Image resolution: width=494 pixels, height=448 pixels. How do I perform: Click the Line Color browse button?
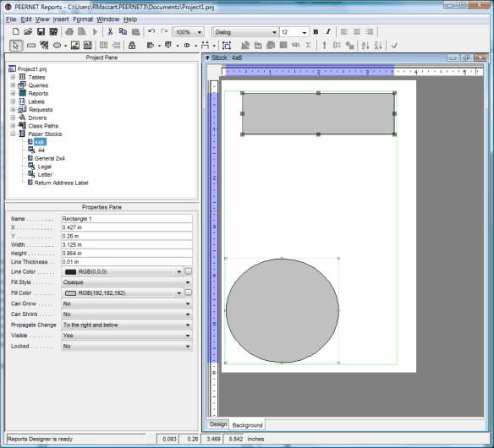pos(189,271)
